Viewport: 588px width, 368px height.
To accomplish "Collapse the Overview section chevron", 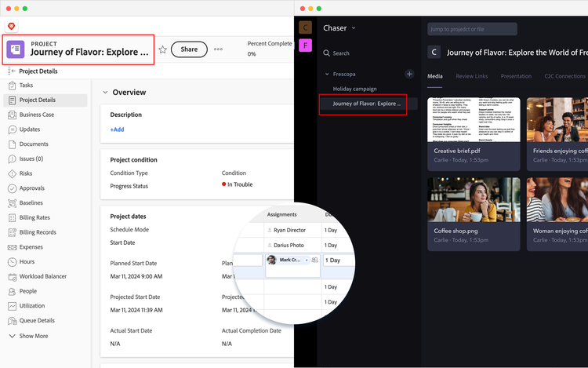I will pyautogui.click(x=104, y=93).
